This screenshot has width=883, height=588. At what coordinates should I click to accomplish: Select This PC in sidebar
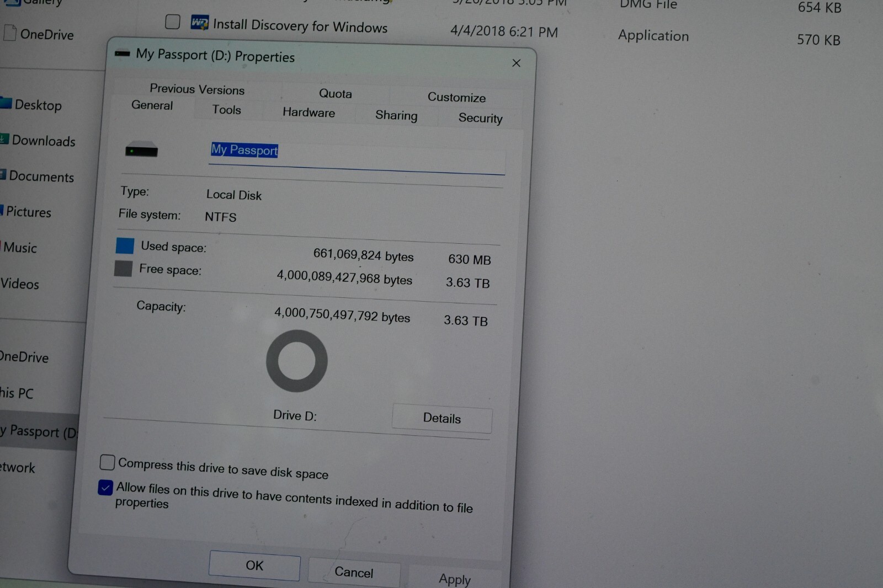[17, 393]
